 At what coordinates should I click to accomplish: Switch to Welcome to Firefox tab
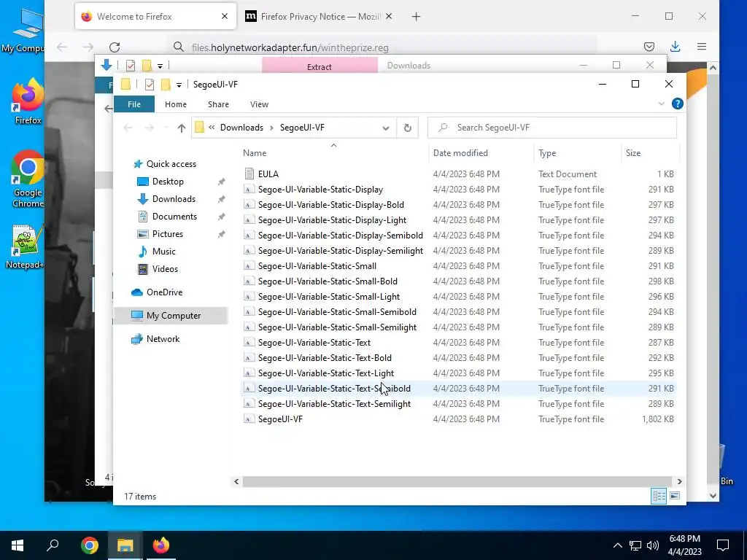point(155,17)
